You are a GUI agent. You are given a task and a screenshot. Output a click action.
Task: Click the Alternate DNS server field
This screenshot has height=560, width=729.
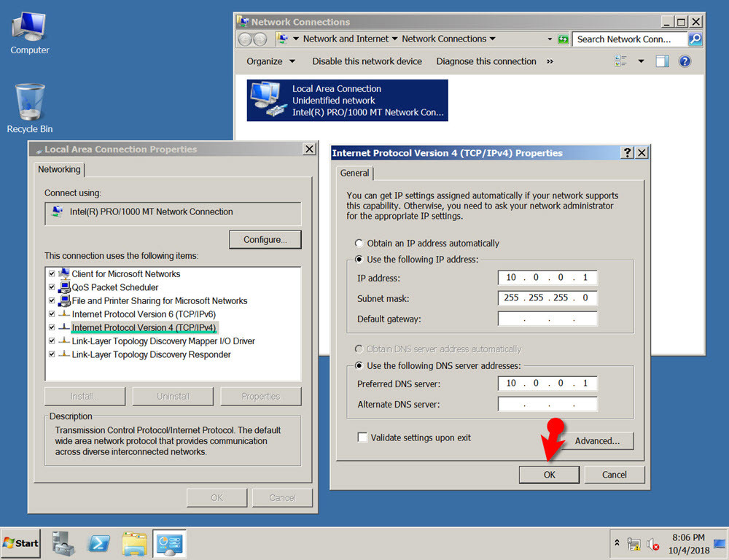coord(547,404)
